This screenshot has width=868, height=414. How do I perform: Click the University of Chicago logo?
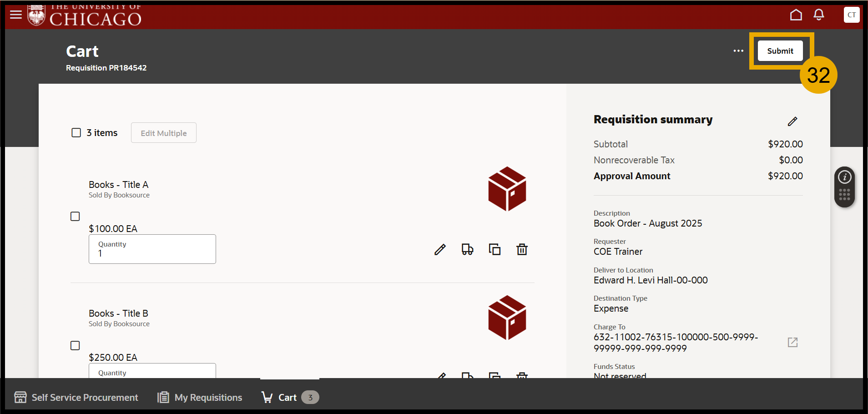pos(84,15)
